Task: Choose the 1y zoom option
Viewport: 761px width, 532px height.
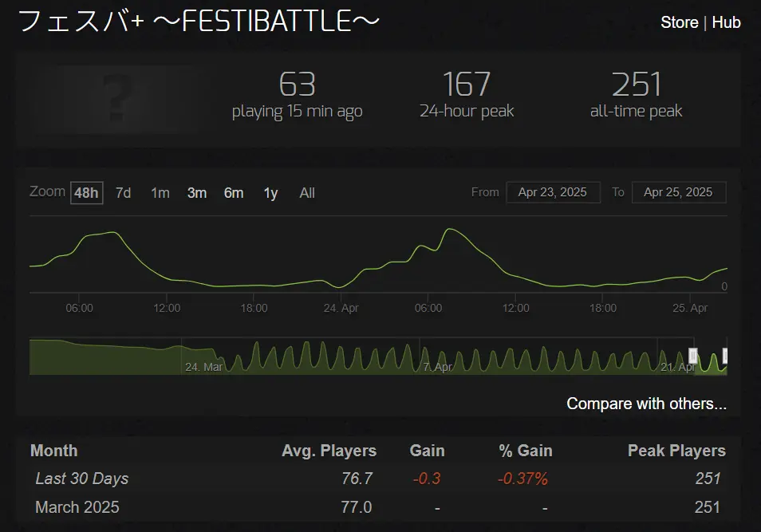Action: point(270,193)
